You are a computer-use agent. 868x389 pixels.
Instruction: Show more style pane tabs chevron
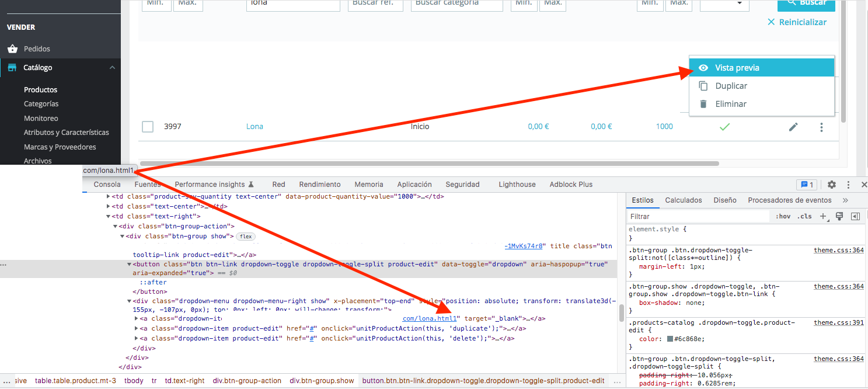tap(845, 200)
